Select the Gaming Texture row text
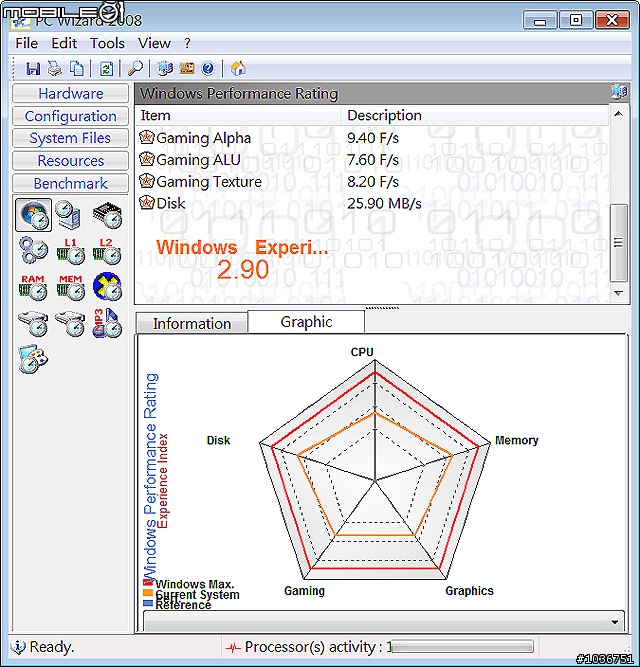 pos(209,182)
